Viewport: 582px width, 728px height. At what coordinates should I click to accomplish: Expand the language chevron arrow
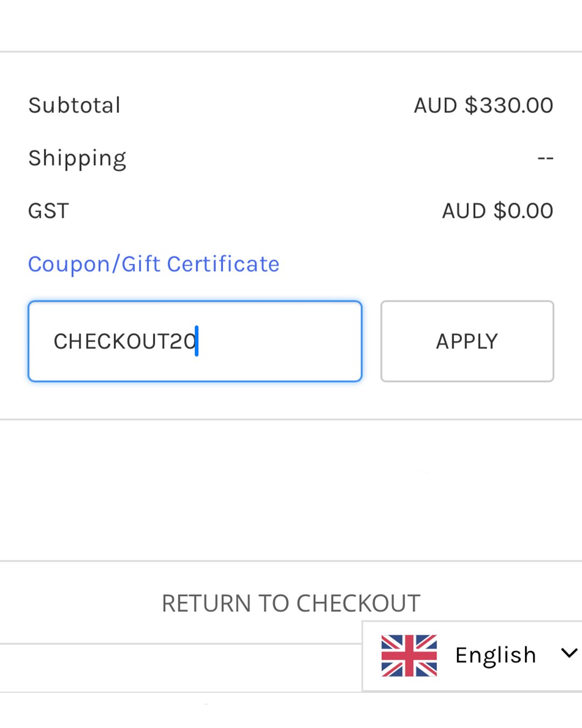569,654
